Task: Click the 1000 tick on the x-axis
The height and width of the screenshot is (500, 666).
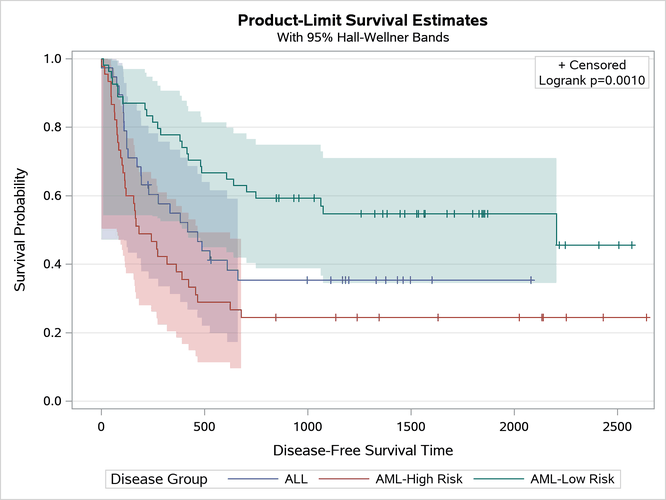Action: [x=307, y=426]
